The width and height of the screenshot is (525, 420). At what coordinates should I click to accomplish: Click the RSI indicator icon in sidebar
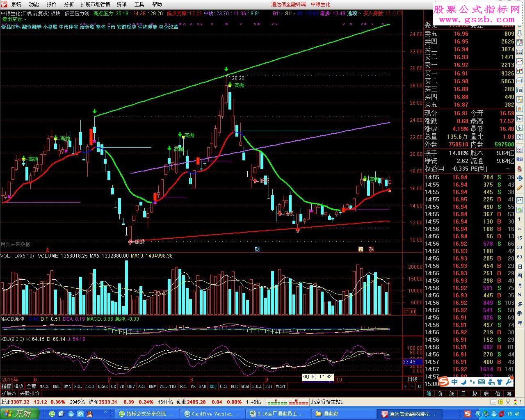[520, 159]
